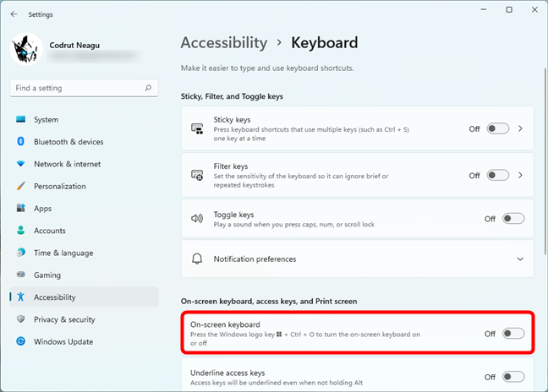
Task: Click the back arrow icon in Settings
Action: coord(14,14)
